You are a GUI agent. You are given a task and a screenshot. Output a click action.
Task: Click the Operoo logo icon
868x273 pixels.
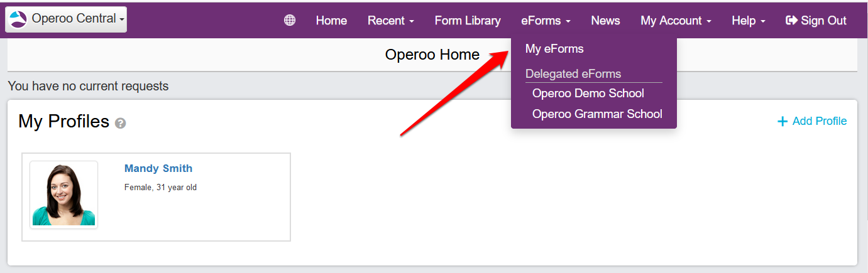(x=19, y=19)
